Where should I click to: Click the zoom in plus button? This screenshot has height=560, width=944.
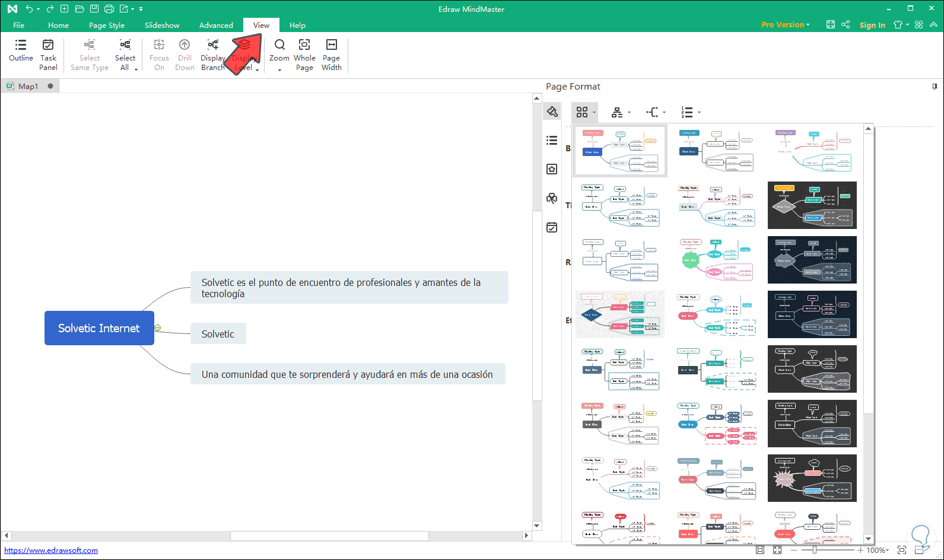(x=860, y=551)
